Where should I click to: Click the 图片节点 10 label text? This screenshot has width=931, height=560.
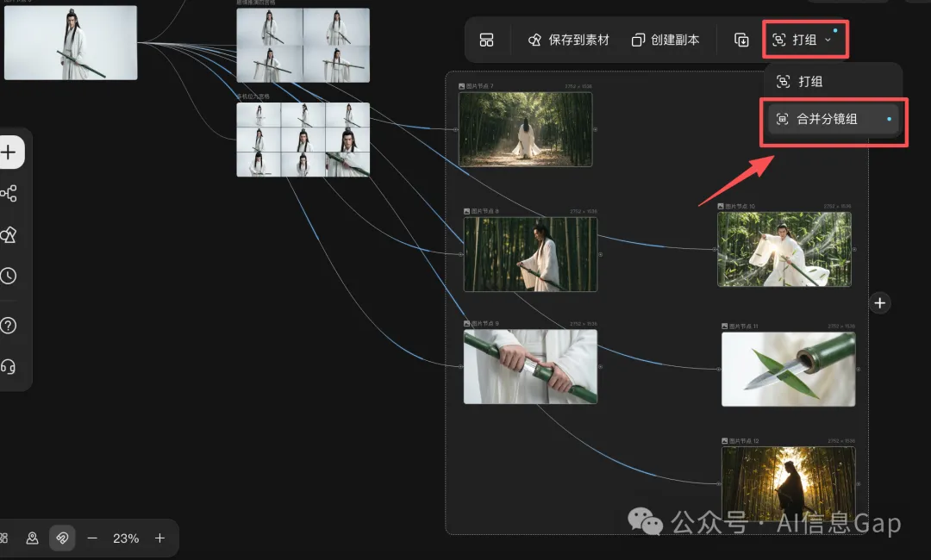[740, 207]
